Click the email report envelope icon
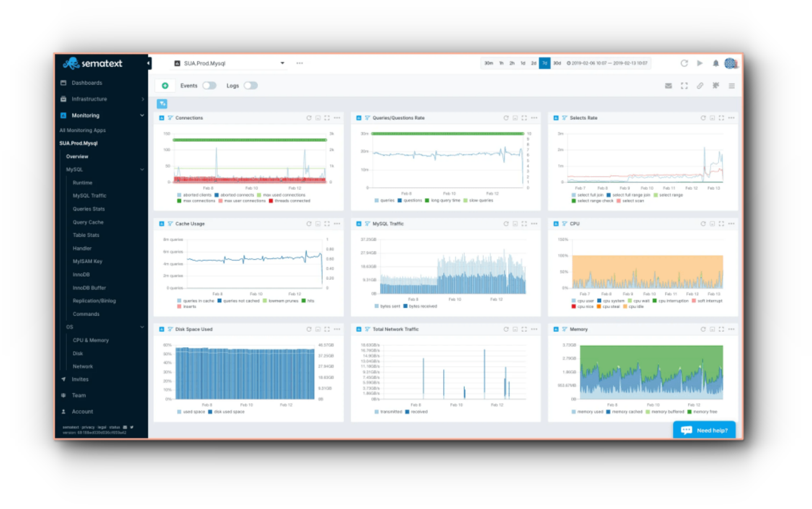812x509 pixels. tap(668, 86)
